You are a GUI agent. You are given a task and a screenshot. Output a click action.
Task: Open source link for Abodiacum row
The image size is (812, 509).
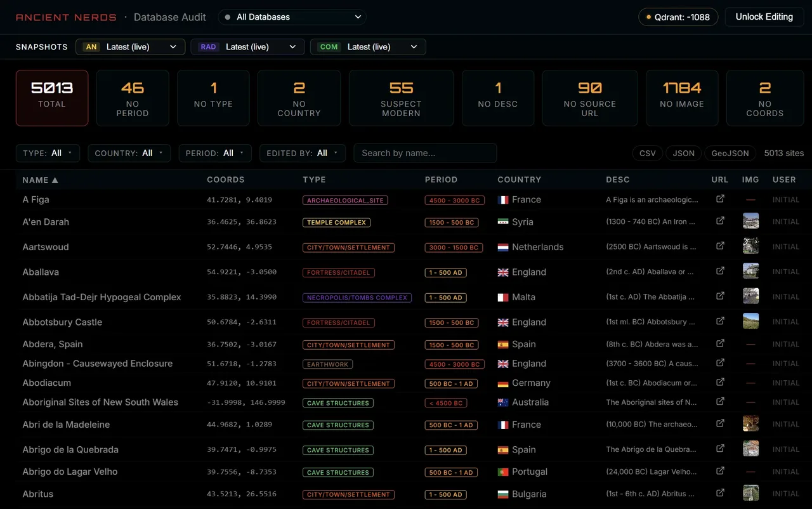720,382
